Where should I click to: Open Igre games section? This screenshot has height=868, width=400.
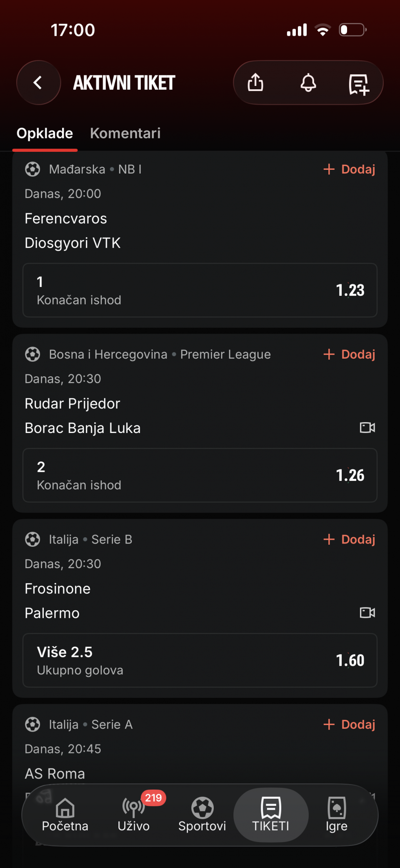337,815
